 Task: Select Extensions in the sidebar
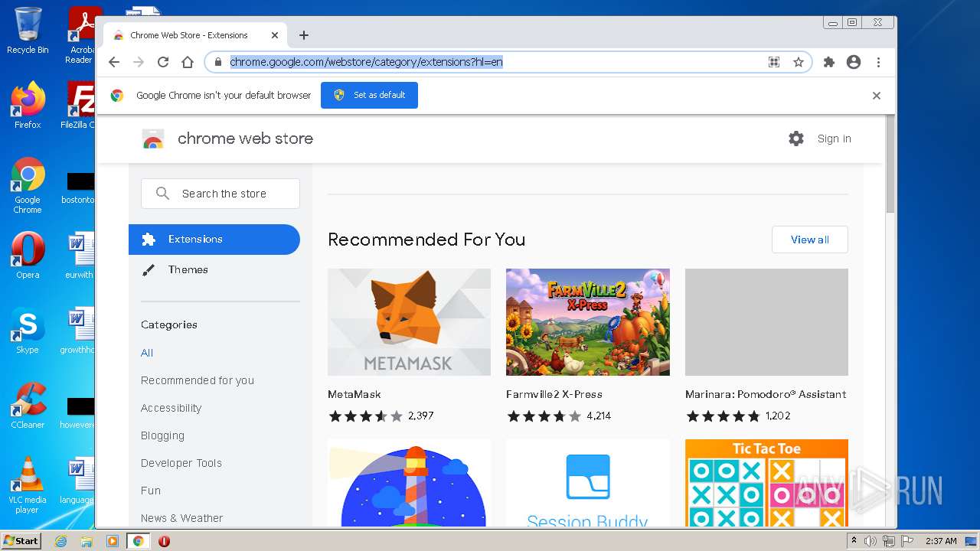point(214,240)
